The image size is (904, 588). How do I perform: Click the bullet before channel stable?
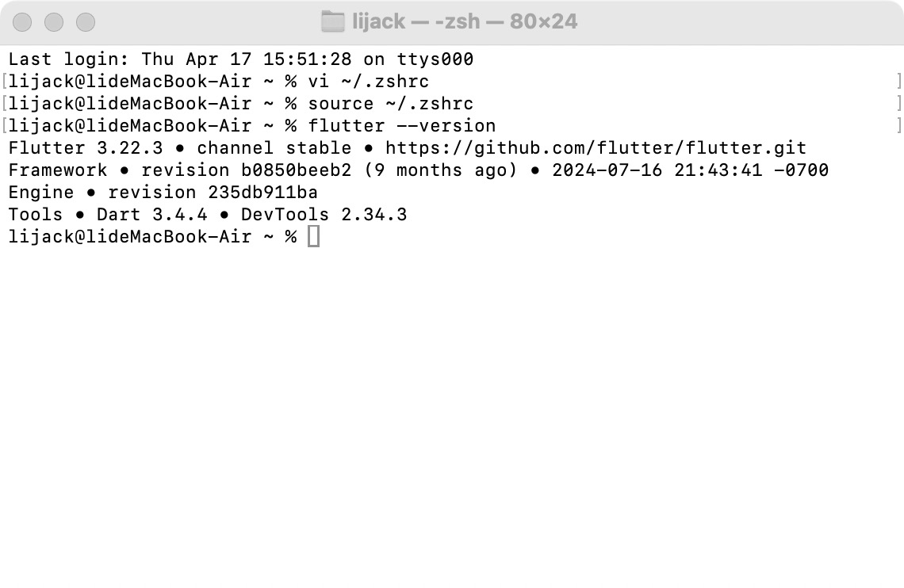[178, 147]
